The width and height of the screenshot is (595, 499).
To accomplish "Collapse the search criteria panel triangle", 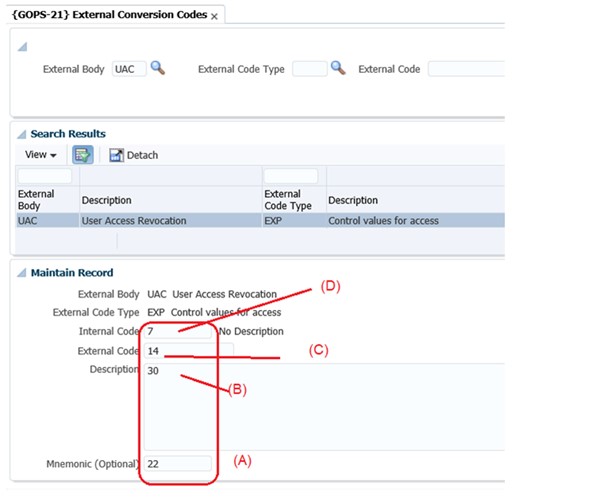I will coord(22,47).
